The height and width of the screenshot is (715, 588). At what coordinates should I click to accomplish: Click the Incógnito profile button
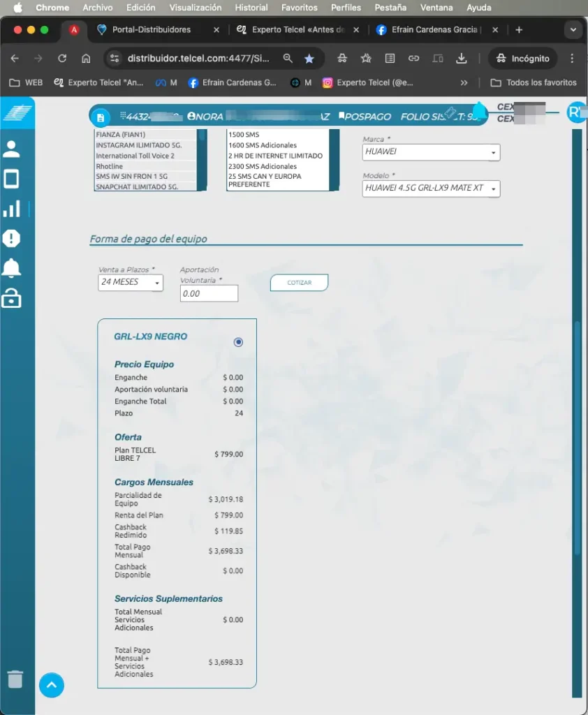[x=523, y=59]
